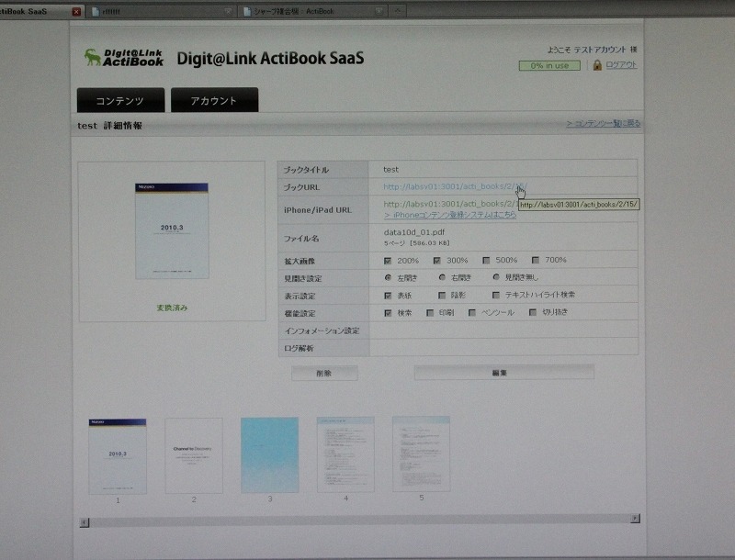This screenshot has height=560, width=735.
Task: Enable the 500% zoom image checkbox
Action: point(486,261)
